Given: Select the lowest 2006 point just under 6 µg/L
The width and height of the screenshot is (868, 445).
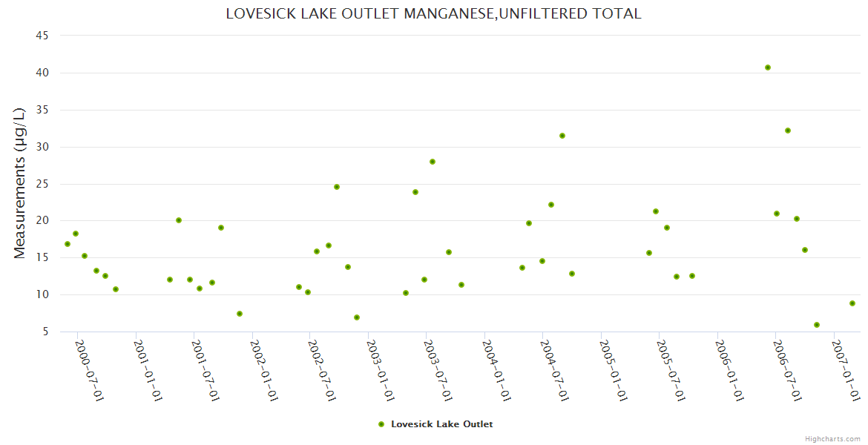Looking at the screenshot, I should (x=817, y=325).
